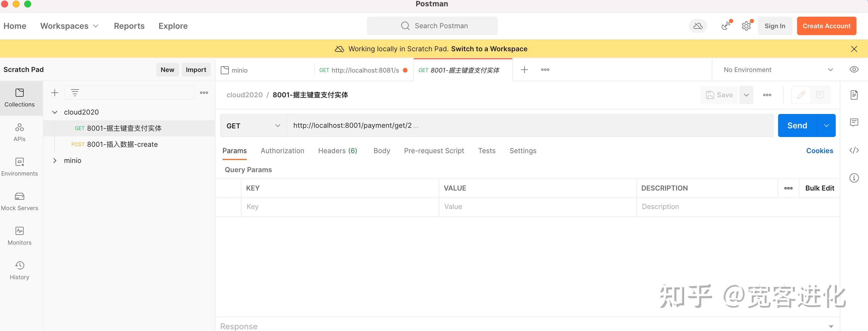Switch to the Settings request tab
Viewport: 868px width, 331px height.
(523, 151)
